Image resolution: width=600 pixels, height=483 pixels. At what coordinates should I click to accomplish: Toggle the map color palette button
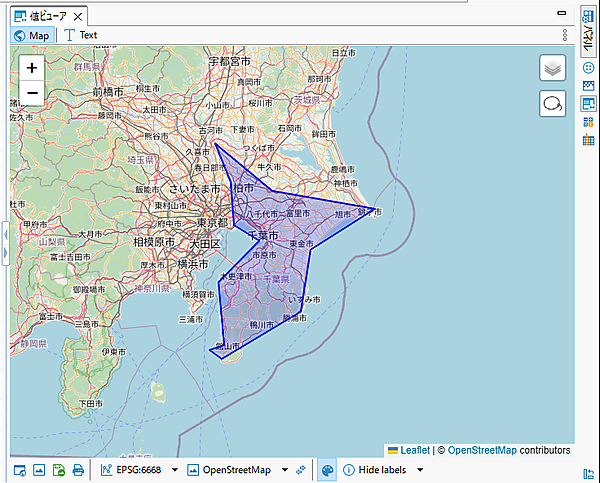point(326,470)
